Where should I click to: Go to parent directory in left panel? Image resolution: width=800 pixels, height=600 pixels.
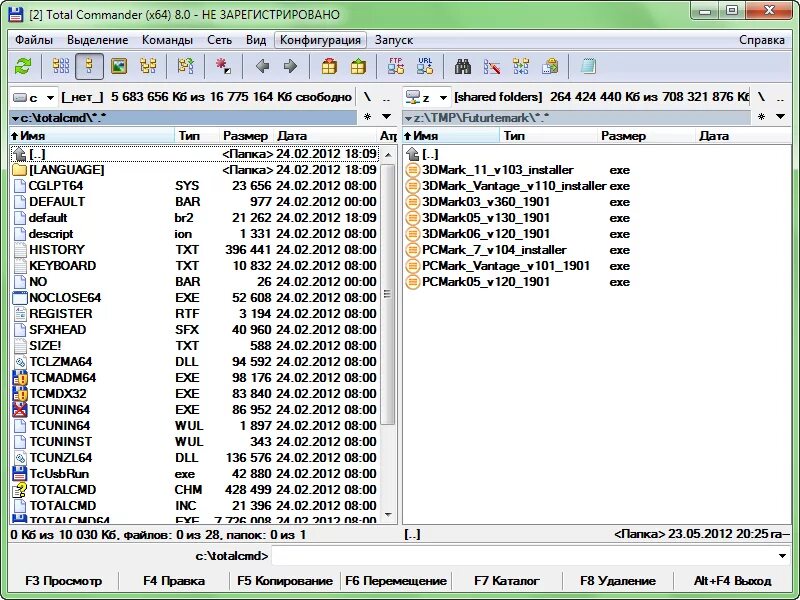[x=386, y=97]
